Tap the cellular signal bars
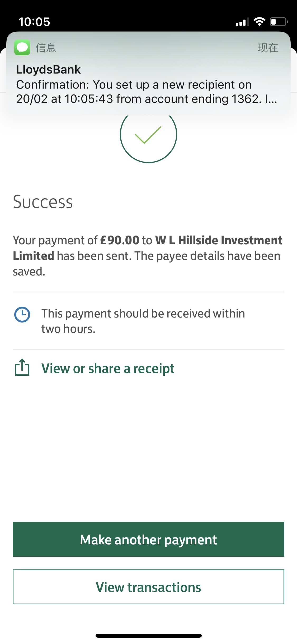297x644 pixels. (x=242, y=22)
